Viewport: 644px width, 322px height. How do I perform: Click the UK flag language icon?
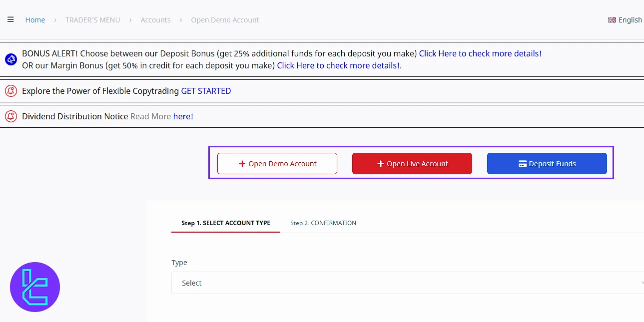pos(612,20)
